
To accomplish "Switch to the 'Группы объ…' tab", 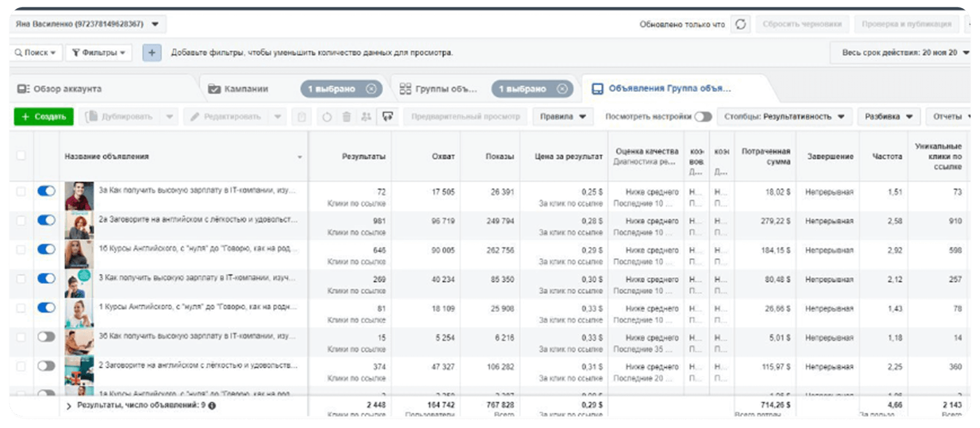I will point(439,89).
